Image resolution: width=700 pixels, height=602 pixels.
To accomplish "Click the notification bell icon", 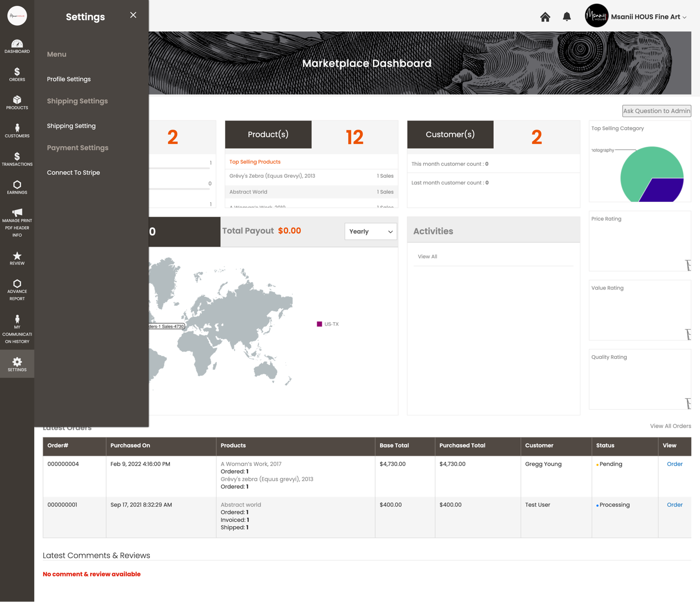I will [x=567, y=17].
